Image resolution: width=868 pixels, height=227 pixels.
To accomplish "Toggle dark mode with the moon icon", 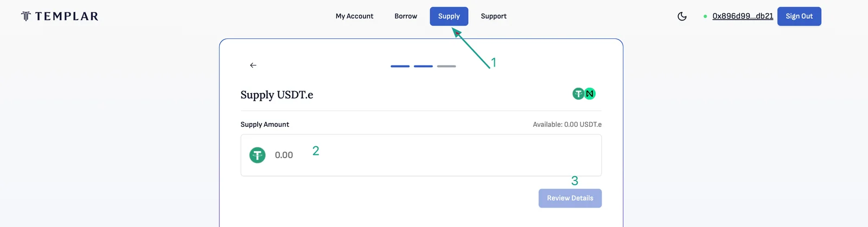I will (x=682, y=16).
